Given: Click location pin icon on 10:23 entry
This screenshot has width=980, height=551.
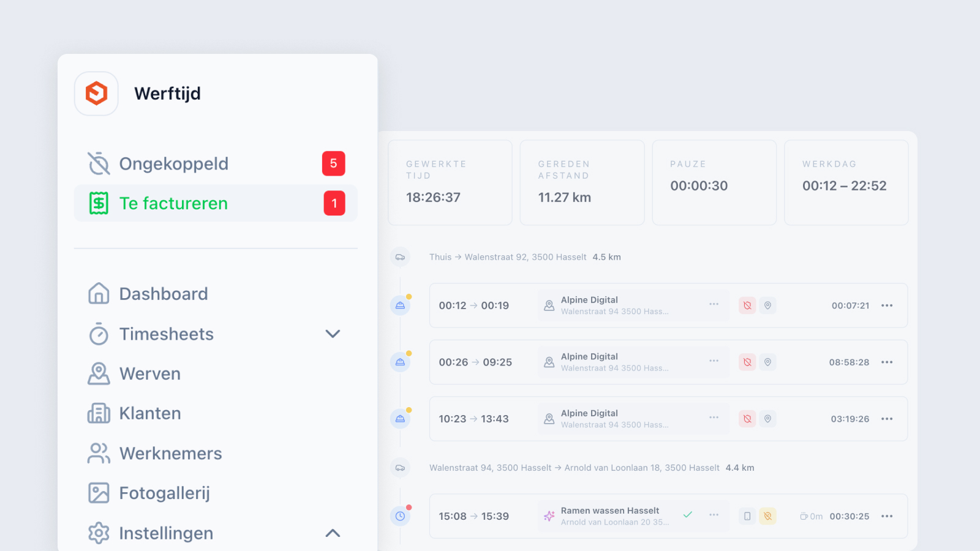Looking at the screenshot, I should click(x=767, y=419).
